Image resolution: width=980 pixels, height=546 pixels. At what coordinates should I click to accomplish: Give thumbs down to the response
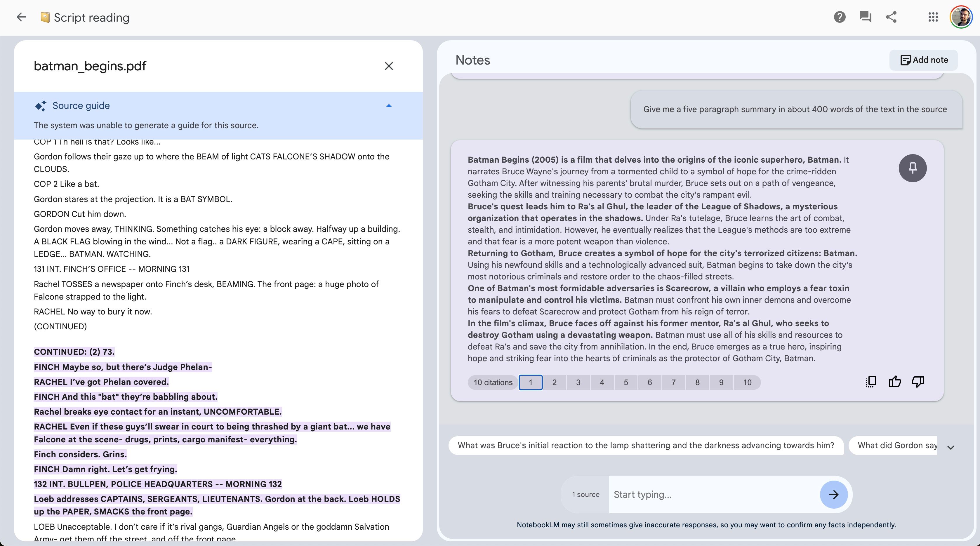pyautogui.click(x=918, y=382)
